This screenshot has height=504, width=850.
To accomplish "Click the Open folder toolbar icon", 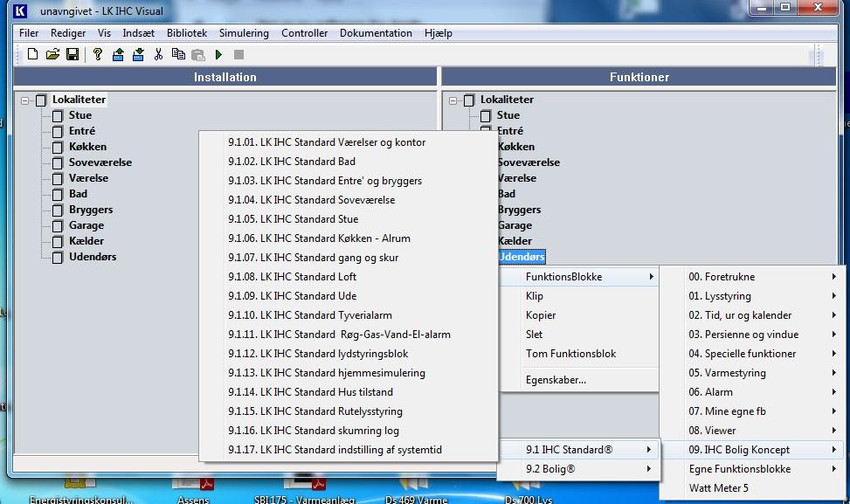I will pyautogui.click(x=52, y=54).
